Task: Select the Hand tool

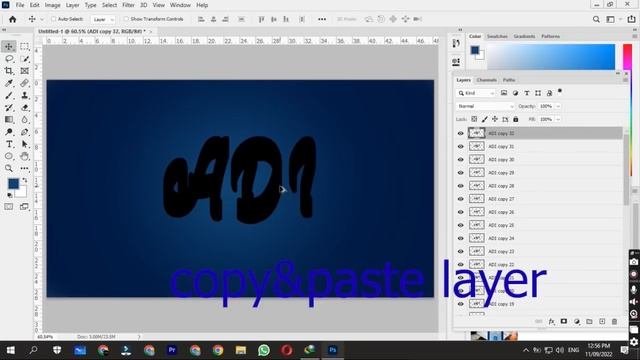Action: [x=24, y=156]
